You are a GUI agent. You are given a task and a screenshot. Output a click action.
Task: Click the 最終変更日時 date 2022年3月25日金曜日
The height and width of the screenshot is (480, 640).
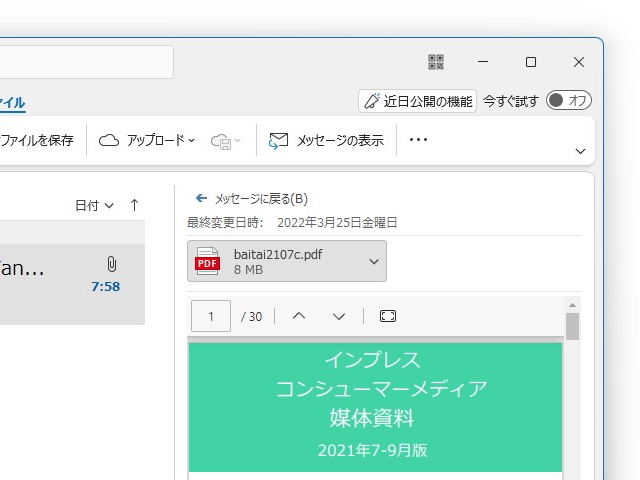point(337,223)
